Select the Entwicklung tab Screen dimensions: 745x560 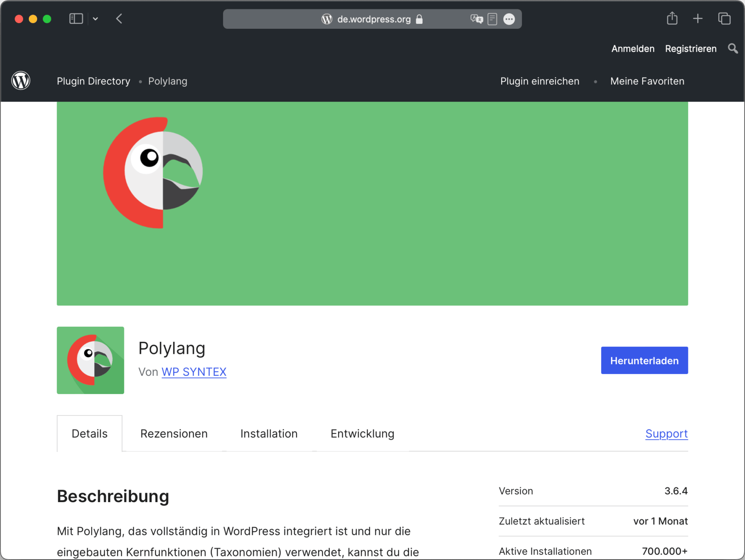pos(362,433)
